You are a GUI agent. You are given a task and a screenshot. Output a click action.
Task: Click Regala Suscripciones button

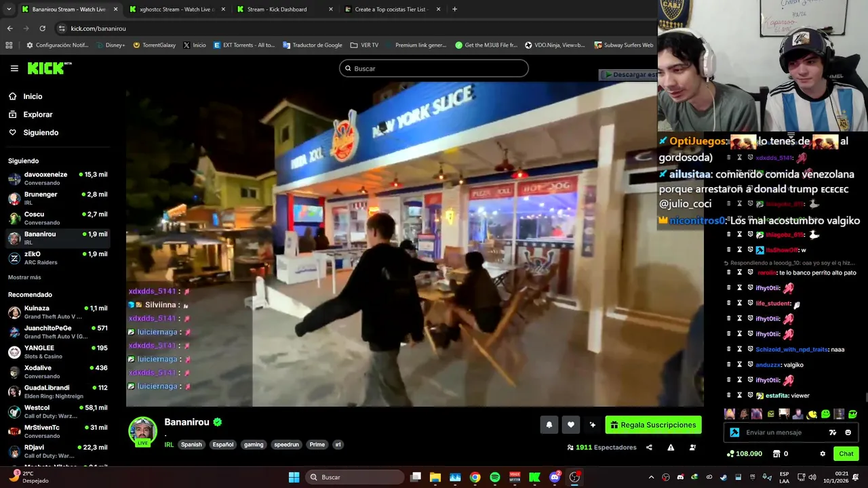point(654,425)
